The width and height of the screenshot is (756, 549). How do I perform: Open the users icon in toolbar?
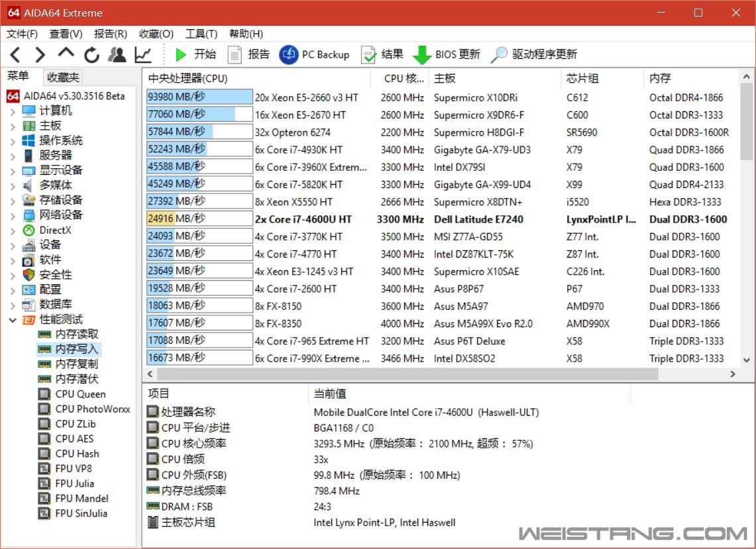(117, 54)
